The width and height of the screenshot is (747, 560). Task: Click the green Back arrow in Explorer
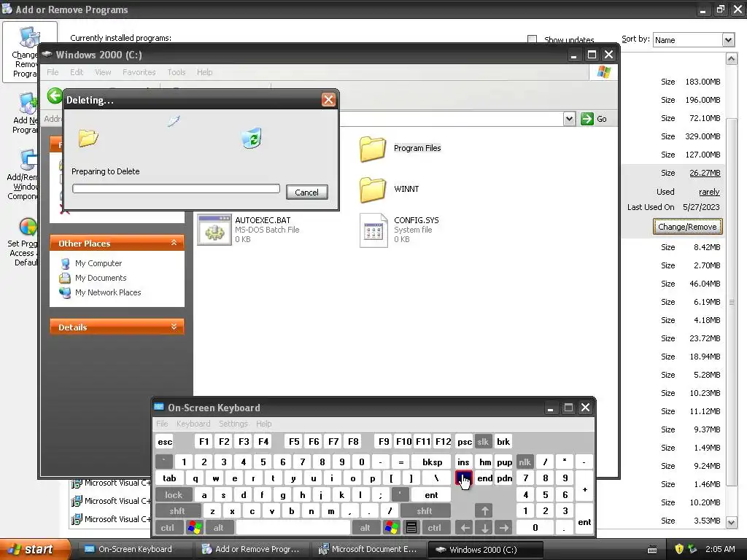(x=55, y=96)
